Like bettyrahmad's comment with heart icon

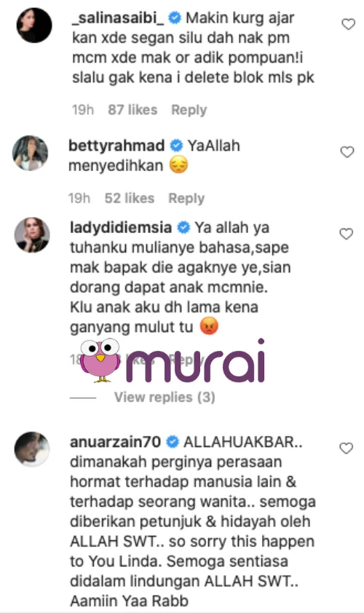347,151
